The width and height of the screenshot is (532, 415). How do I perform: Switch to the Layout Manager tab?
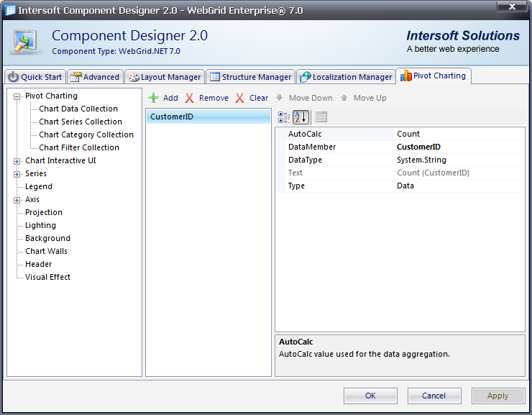point(165,77)
